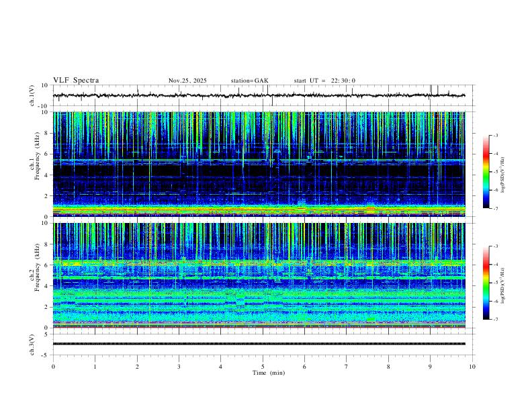The height and width of the screenshot is (411, 532).
Task: Click the ch.1 colorbar "-3" tick label
Action: (x=496, y=135)
